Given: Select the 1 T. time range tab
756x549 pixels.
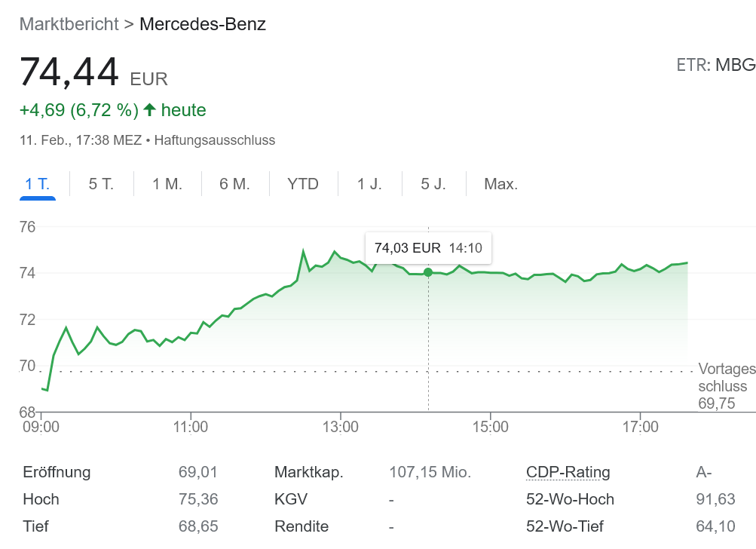Looking at the screenshot, I should point(38,184).
